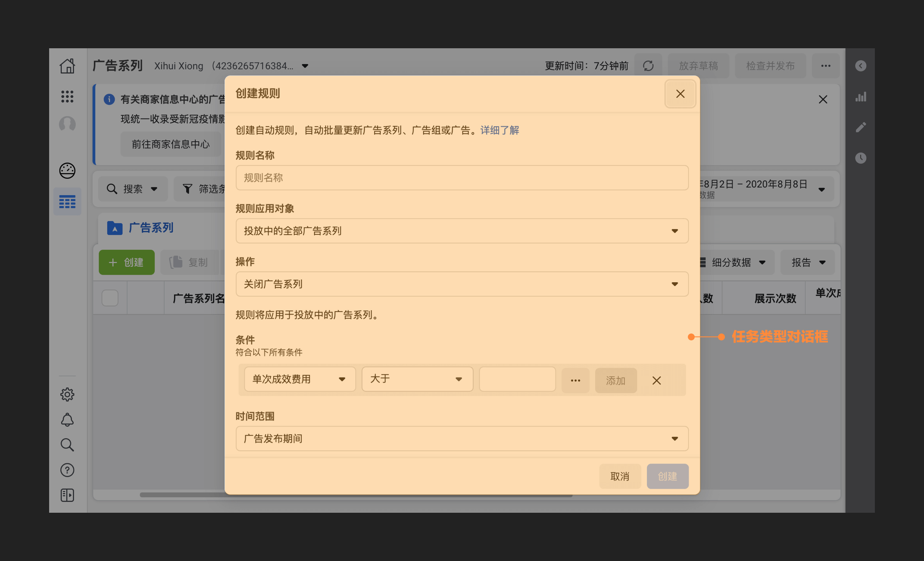Open the more options ellipsis in header
924x561 pixels.
click(826, 66)
